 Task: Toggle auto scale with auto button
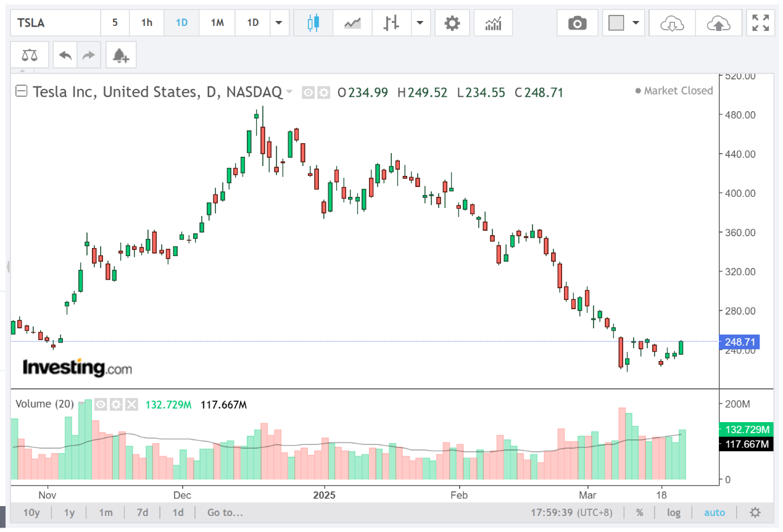tap(715, 512)
